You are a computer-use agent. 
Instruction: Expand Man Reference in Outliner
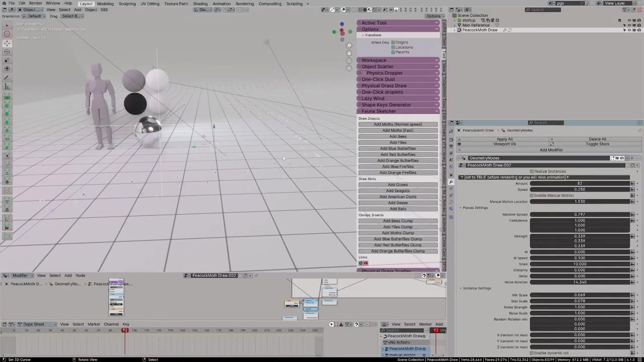point(455,25)
